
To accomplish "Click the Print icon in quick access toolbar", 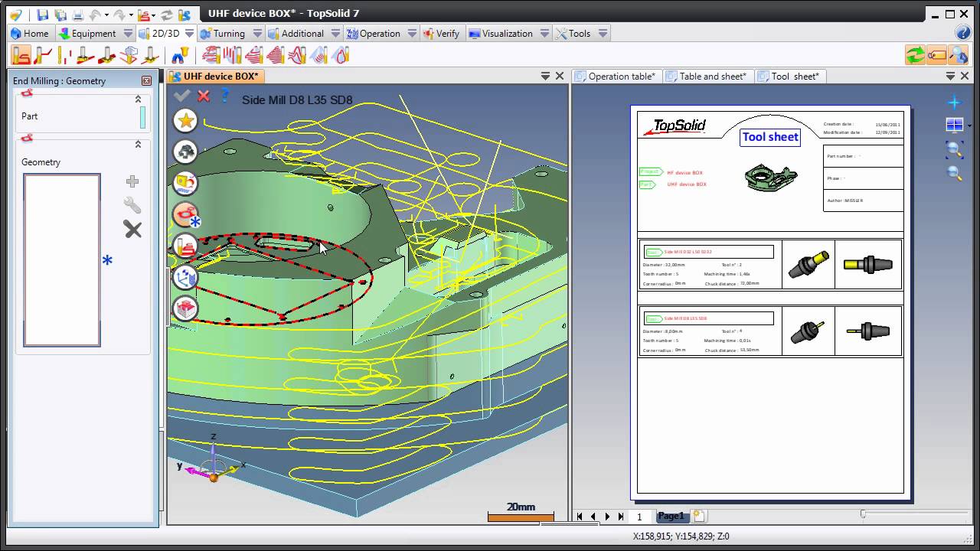I will [77, 15].
